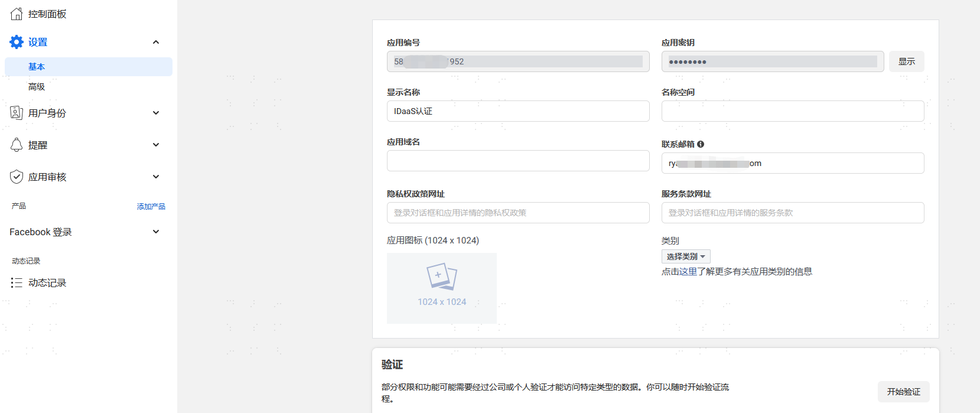This screenshot has width=980, height=413.
Task: Click into the 应用域名 input field
Action: (518, 161)
